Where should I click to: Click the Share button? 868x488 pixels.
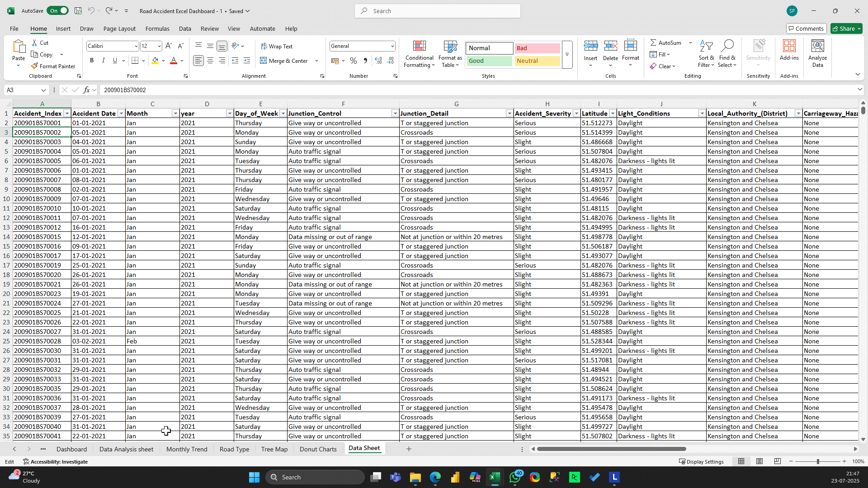tap(846, 28)
